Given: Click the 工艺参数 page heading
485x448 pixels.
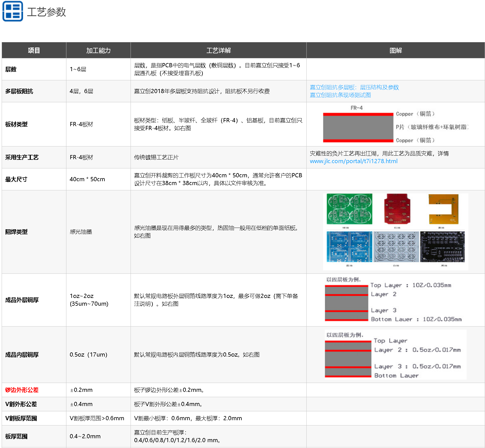Looking at the screenshot, I should 46,12.
